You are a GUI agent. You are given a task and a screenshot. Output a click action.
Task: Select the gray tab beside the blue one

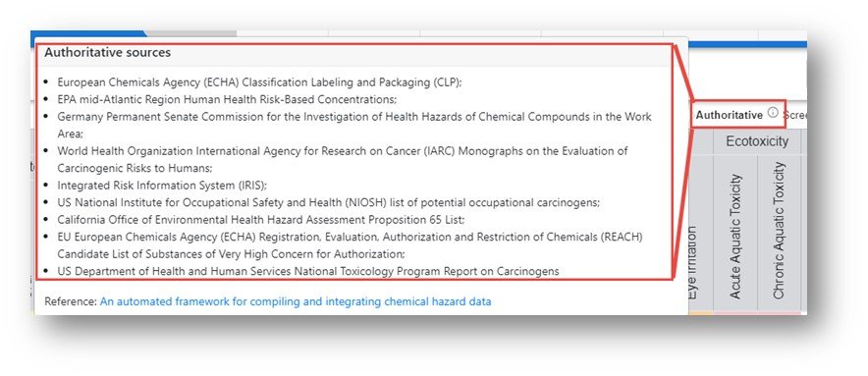click(x=191, y=33)
